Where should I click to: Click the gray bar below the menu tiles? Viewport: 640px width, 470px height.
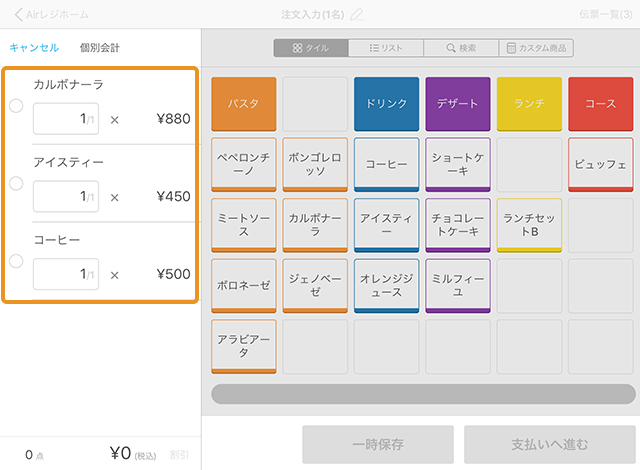pos(423,394)
